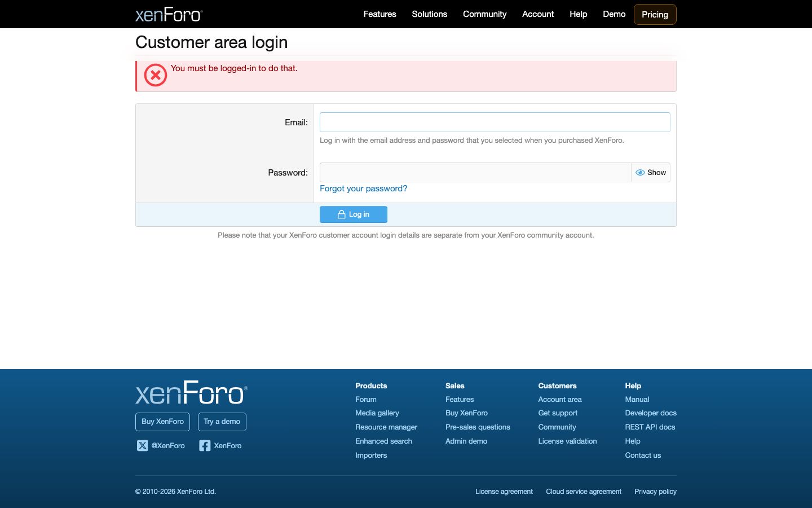The width and height of the screenshot is (812, 508).
Task: Open the Media gallery link
Action: click(x=377, y=413)
